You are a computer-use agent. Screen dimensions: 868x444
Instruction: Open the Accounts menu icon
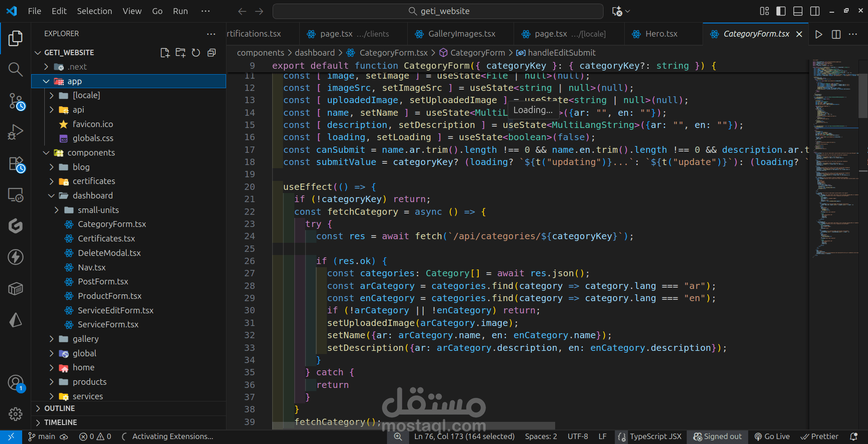[16, 383]
